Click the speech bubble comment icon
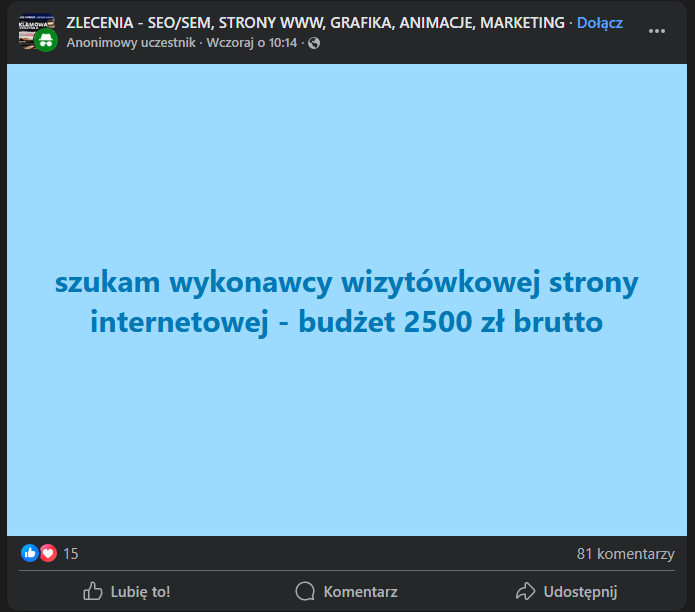 pos(306,591)
